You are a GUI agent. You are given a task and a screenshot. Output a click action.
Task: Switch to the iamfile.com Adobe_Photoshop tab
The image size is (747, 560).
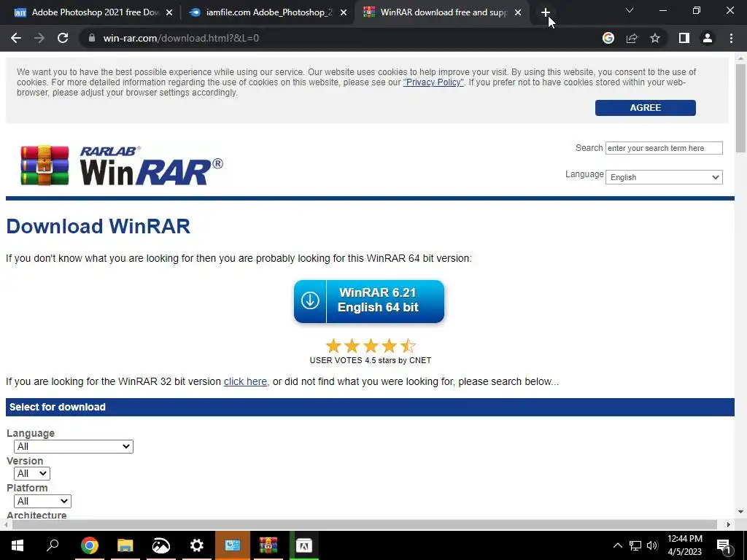(x=268, y=12)
